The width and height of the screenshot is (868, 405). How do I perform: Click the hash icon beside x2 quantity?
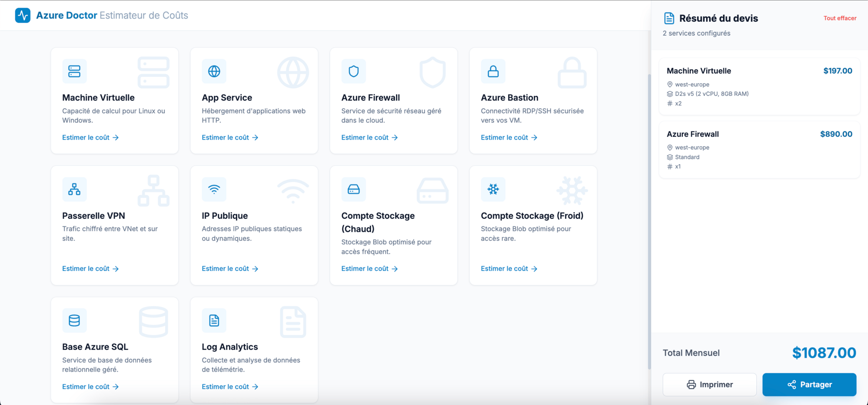[670, 104]
